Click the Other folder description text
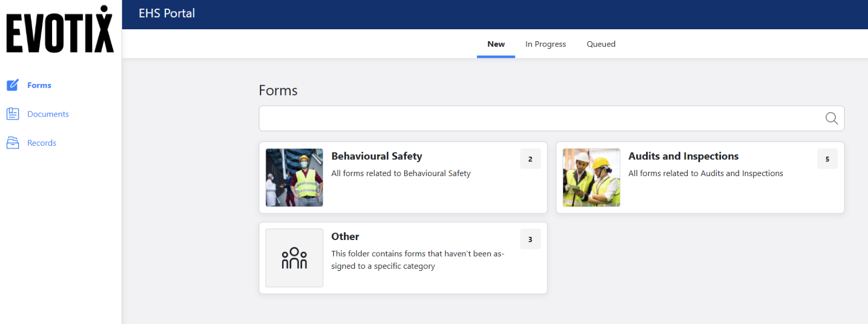 coord(418,260)
